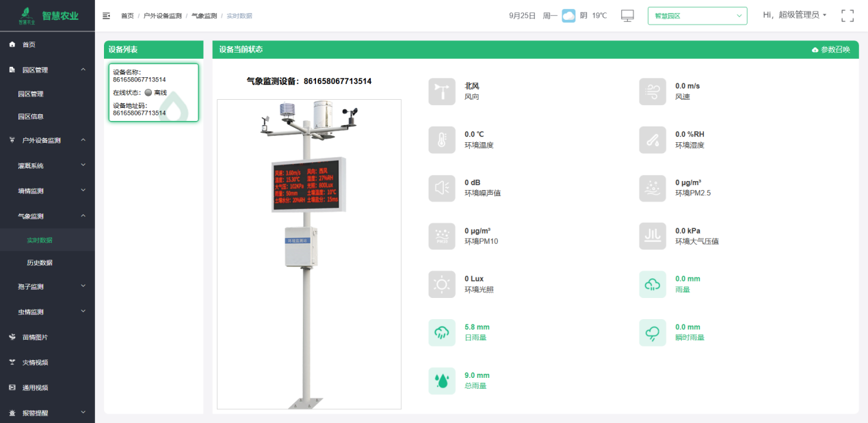Screen dimensions: 868x423
Task: Toggle fullscreen with the corner-brackets icon
Action: 847,16
